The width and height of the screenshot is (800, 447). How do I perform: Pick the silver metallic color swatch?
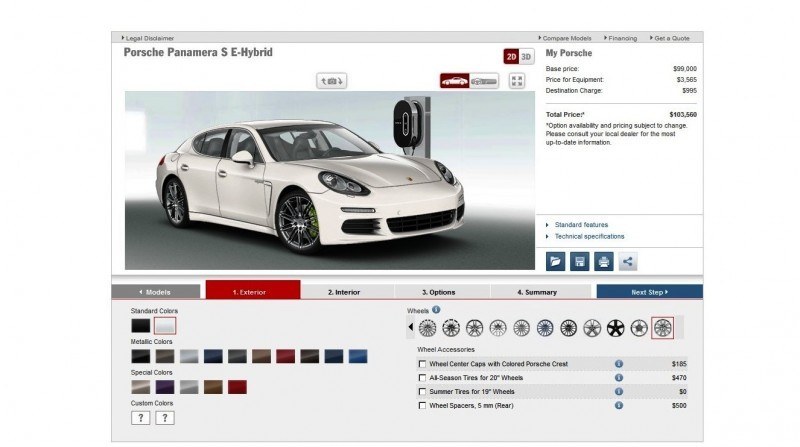click(x=189, y=356)
